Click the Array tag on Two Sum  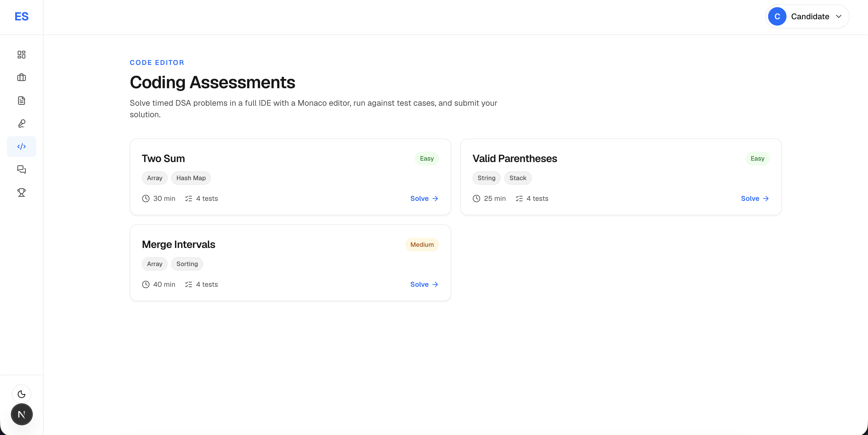155,178
